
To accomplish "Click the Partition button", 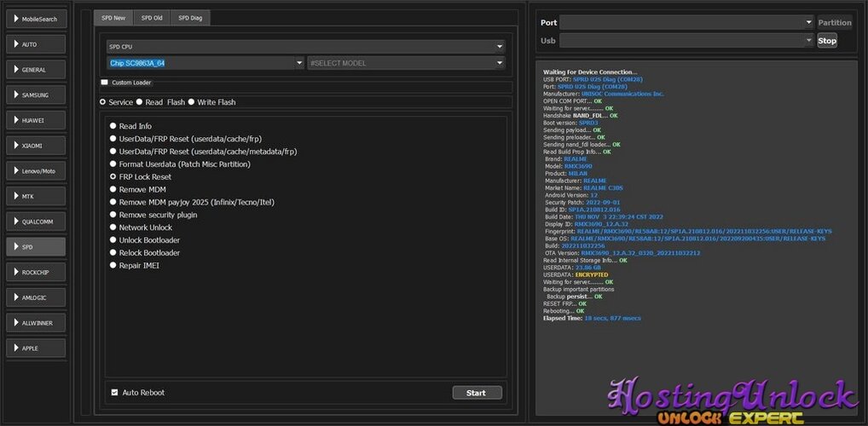I will pyautogui.click(x=834, y=23).
